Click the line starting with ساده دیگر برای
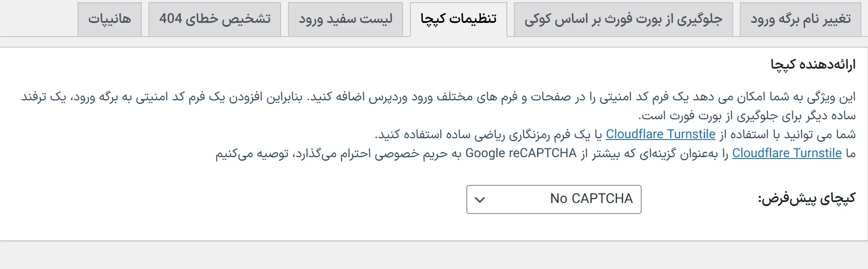Image resolution: width=868 pixels, height=269 pixels. pyautogui.click(x=747, y=116)
